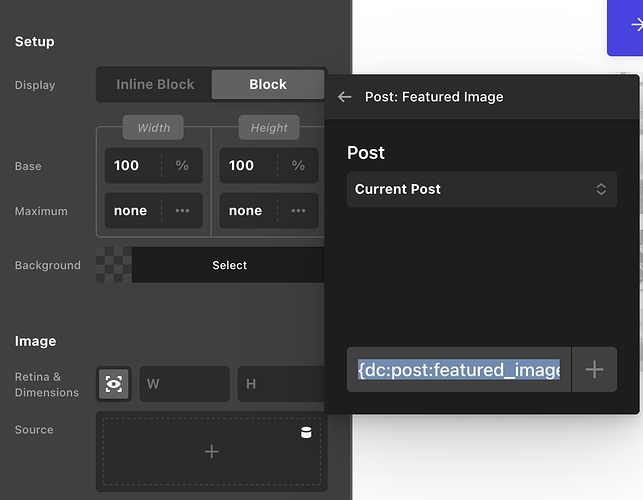This screenshot has height=500, width=643.
Task: Open the Current Post dropdown
Action: pyautogui.click(x=481, y=189)
